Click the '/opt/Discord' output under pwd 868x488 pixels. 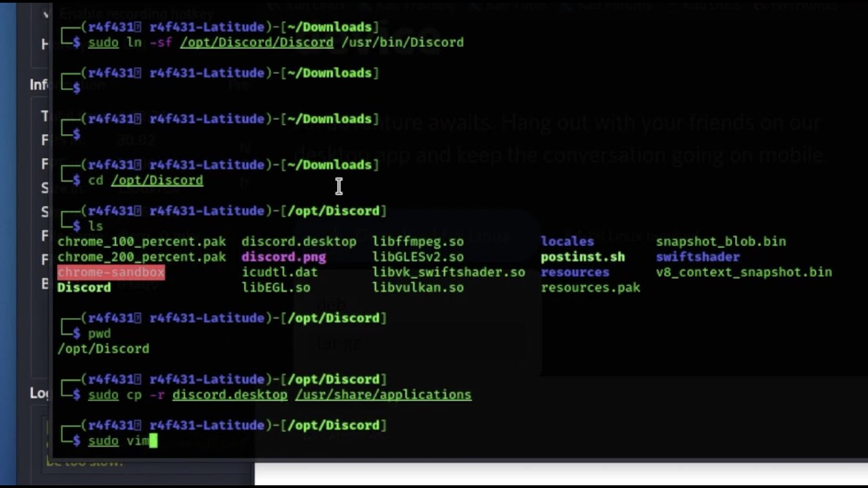(x=103, y=348)
